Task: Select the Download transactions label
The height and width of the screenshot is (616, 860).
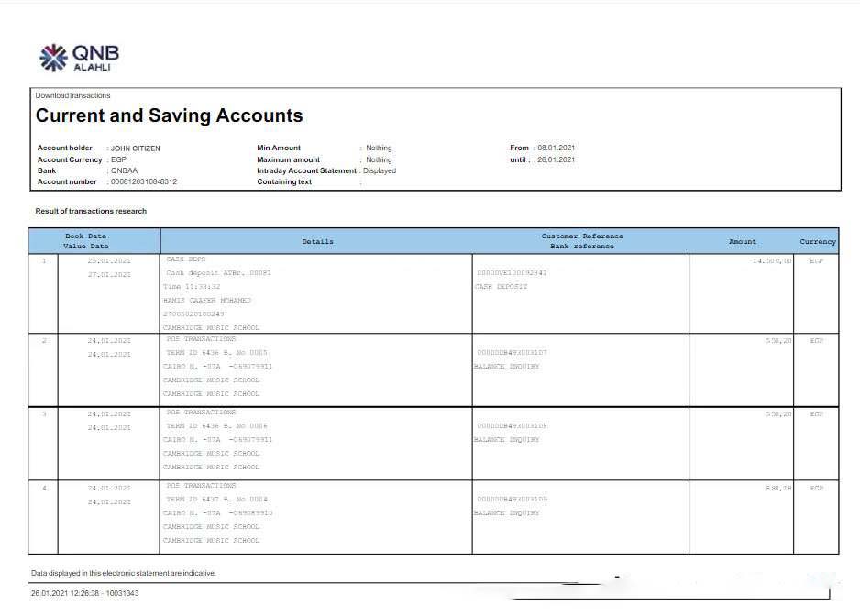Action: click(x=72, y=95)
